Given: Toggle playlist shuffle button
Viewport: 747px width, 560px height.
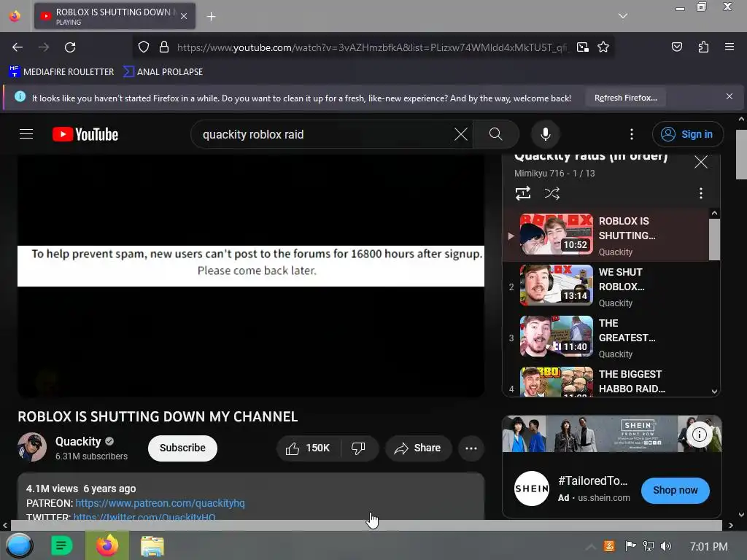Looking at the screenshot, I should [551, 193].
